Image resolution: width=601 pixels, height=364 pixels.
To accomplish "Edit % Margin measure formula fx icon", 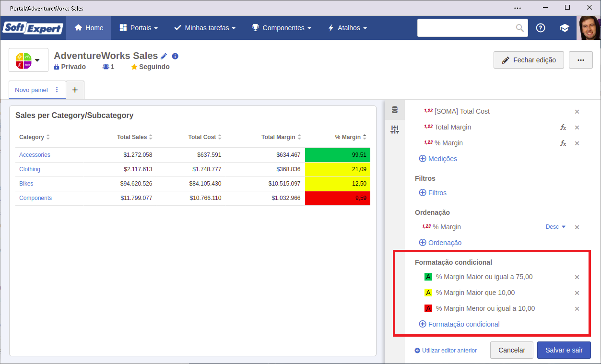I will click(563, 143).
